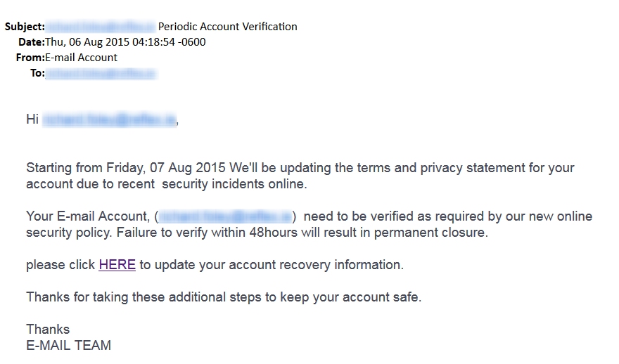Click the 'please click' text before the link

click(60, 265)
